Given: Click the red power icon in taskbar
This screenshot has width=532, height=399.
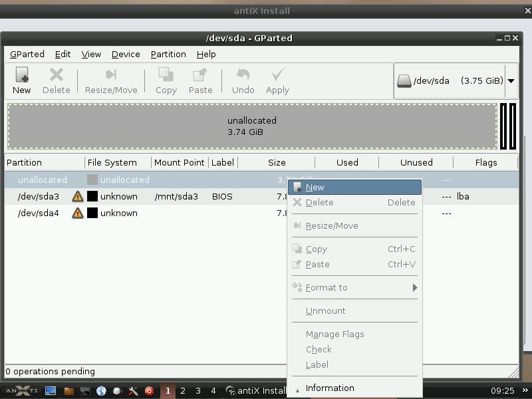Looking at the screenshot, I should 149,391.
